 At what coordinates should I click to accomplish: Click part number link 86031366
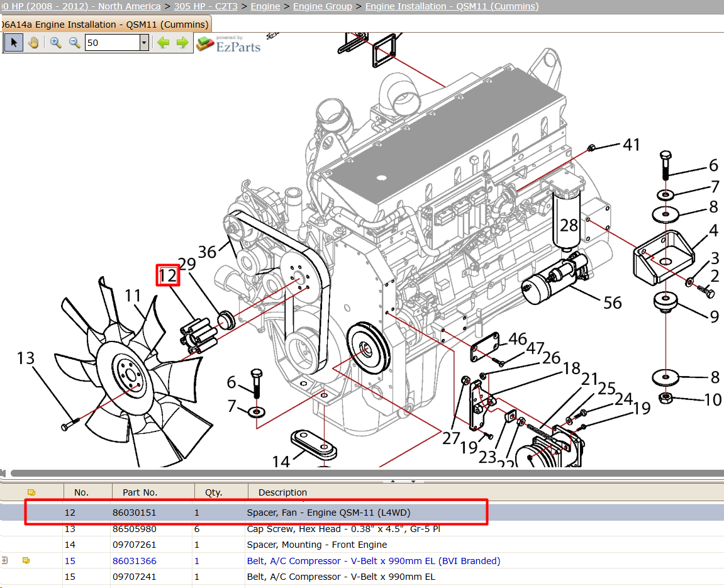tap(135, 561)
